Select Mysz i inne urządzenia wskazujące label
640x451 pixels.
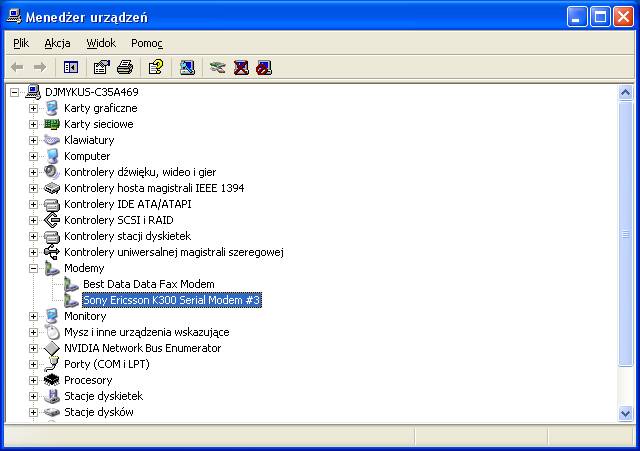point(147,332)
